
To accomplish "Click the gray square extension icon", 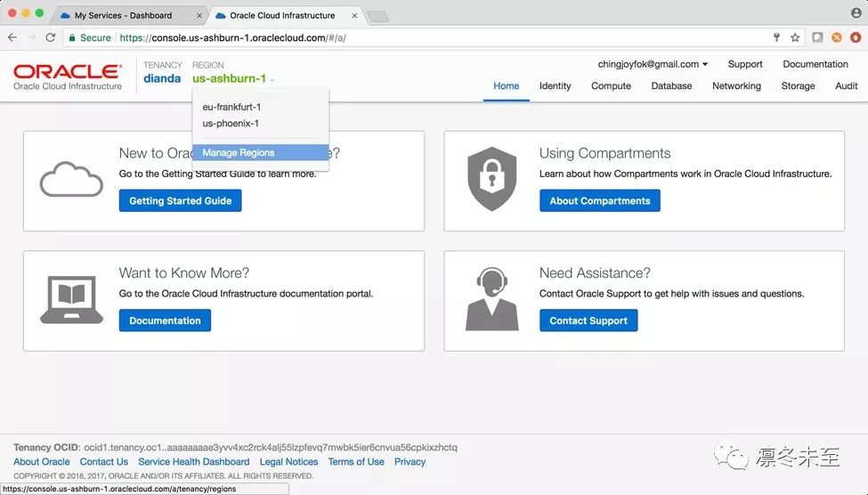I will pyautogui.click(x=817, y=37).
